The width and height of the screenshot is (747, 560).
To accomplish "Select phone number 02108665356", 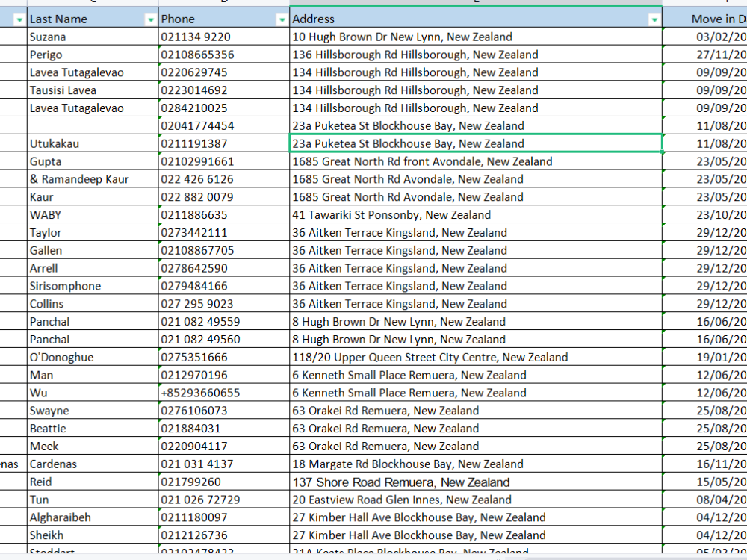I will [224, 55].
